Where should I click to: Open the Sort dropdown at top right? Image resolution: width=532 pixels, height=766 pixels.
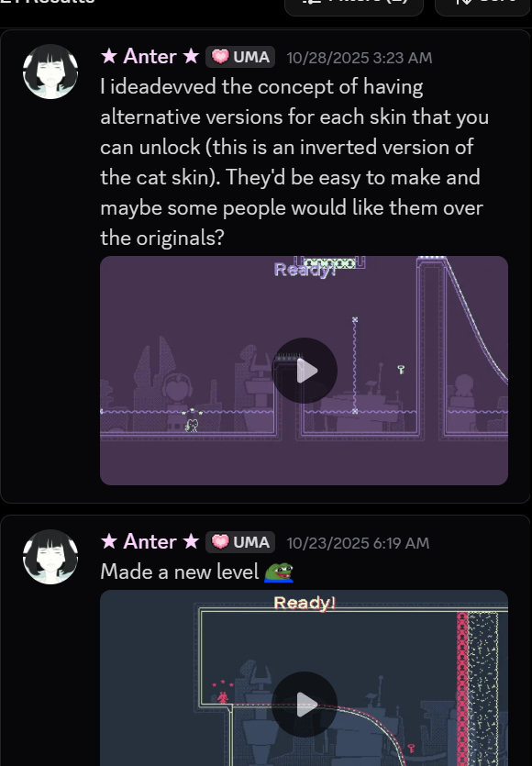(483, 6)
